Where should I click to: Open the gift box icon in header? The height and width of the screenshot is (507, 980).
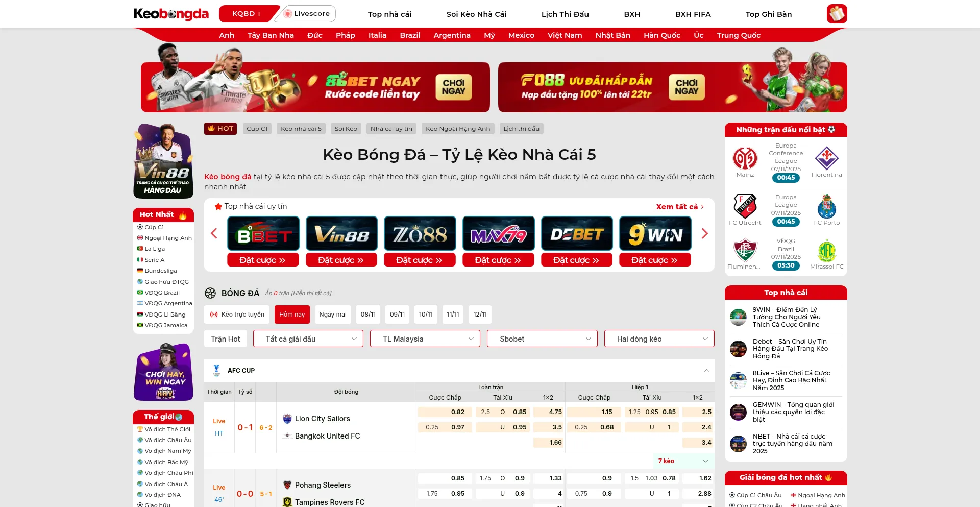(837, 14)
